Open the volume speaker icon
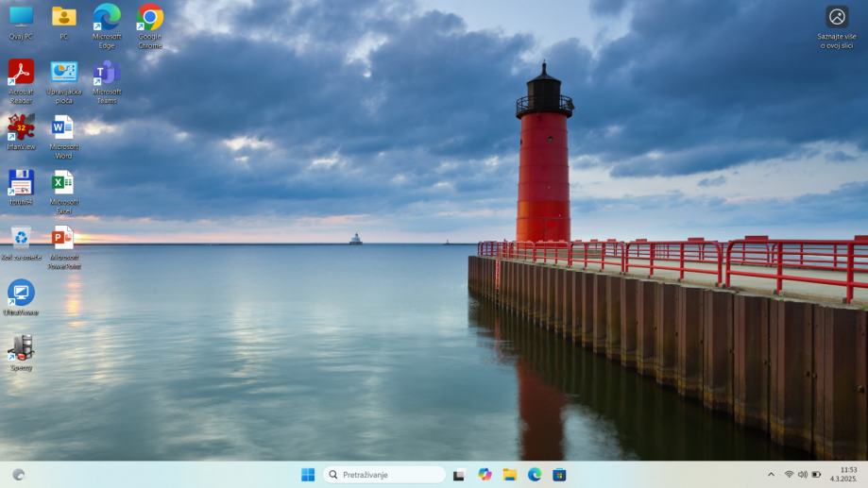This screenshot has width=868, height=488. tap(803, 475)
